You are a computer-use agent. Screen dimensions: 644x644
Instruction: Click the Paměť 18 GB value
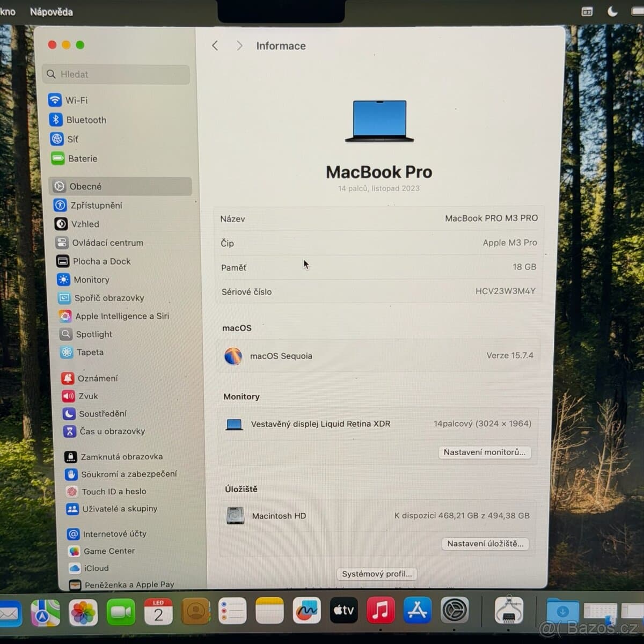pos(524,267)
